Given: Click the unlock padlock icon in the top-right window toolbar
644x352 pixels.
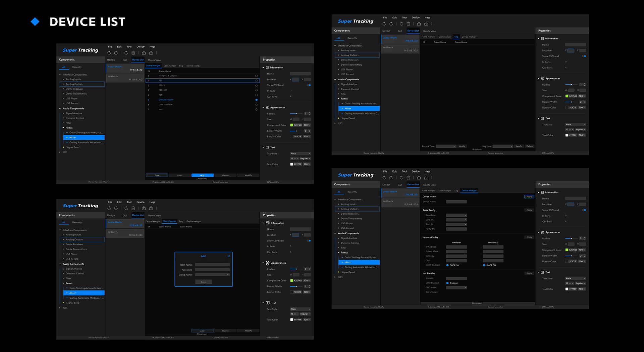Looking at the screenshot, I should click(x=426, y=24).
